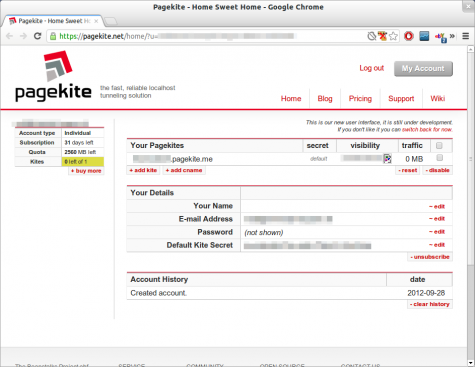475x367 pixels.
Task: Click the Pagekite logo image
Action: 53,76
